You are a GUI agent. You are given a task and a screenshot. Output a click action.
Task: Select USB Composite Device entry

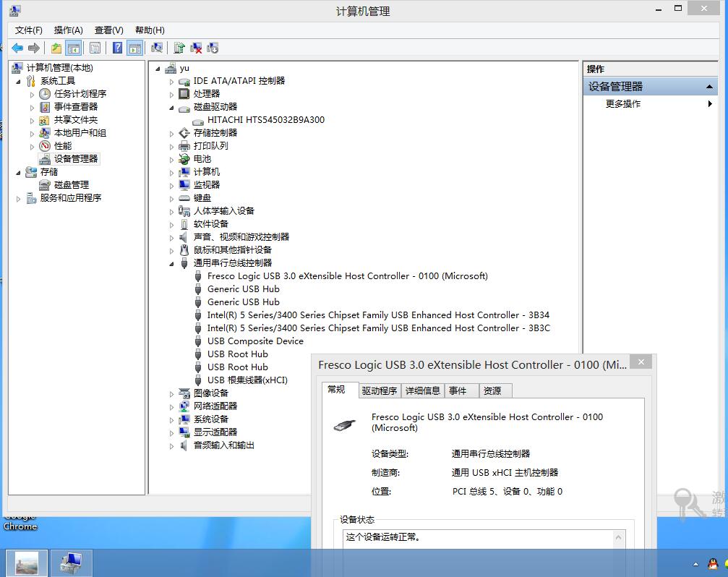click(255, 341)
